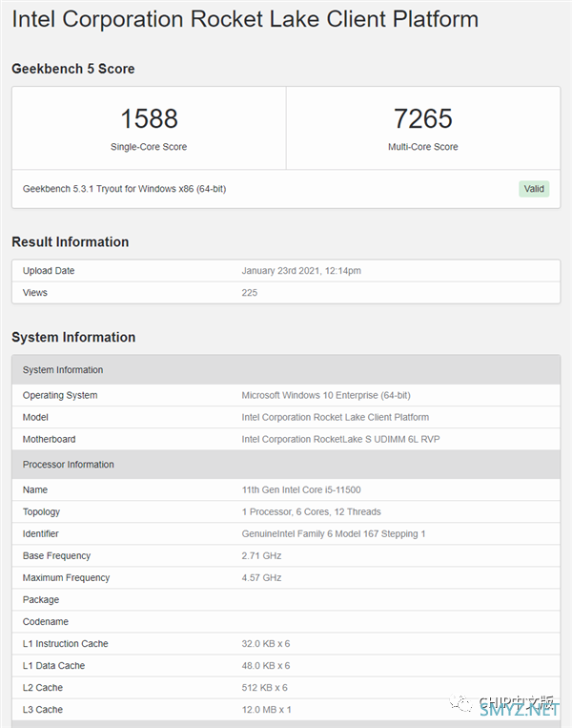Viewport: 572px width, 728px height.
Task: Click the "Package" row label
Action: pos(41,600)
